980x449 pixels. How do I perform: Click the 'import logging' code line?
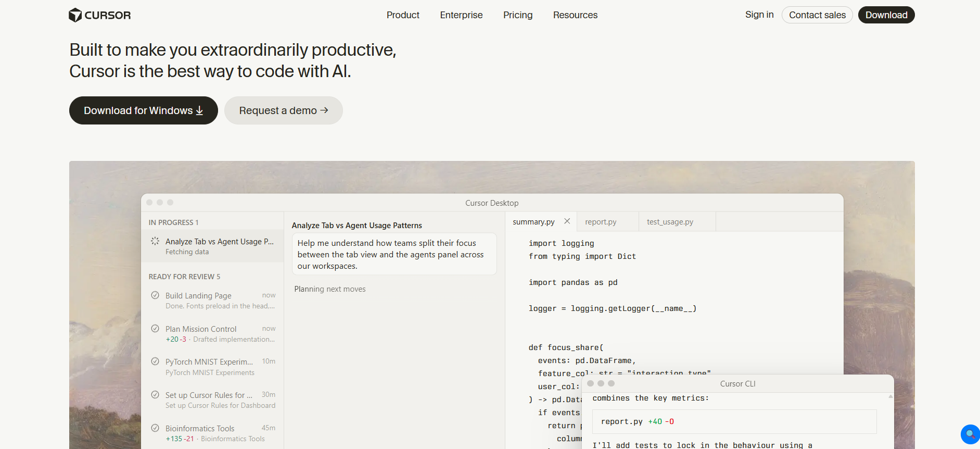pos(561,243)
